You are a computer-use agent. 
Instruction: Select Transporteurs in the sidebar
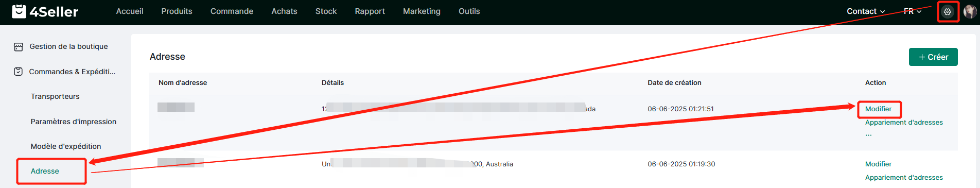[x=55, y=97]
